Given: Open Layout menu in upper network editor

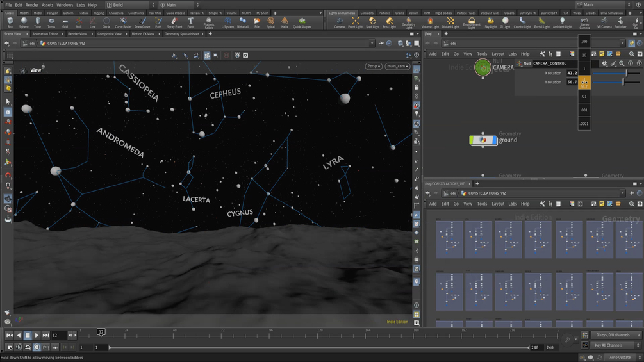Looking at the screenshot, I should pos(498,54).
